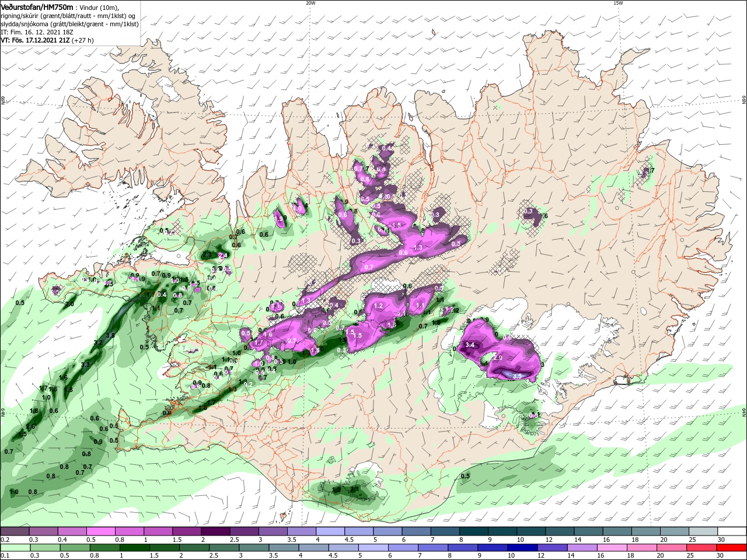The image size is (747, 560).
Task: Click the 3.4 snowfall value on the map
Action: click(x=470, y=345)
